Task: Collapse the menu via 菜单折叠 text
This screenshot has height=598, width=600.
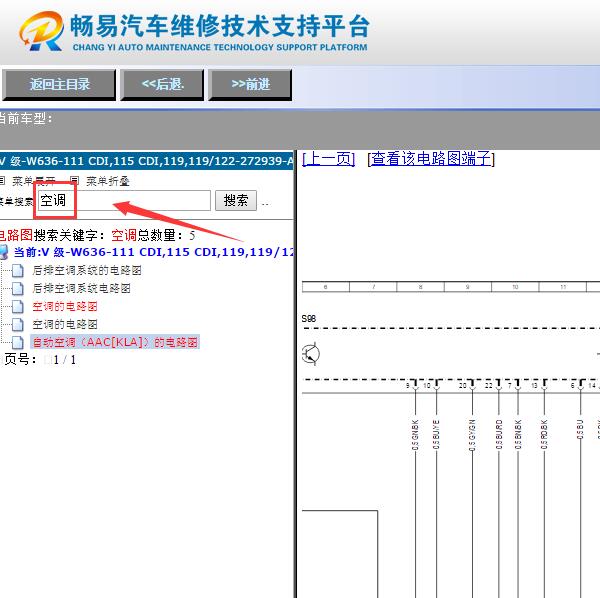Action: pos(108,181)
